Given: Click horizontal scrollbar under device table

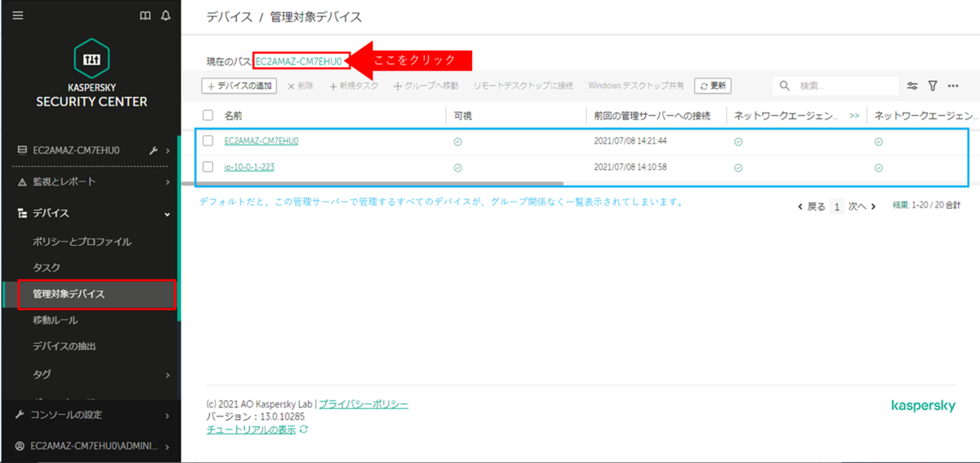Looking at the screenshot, I should point(372,185).
